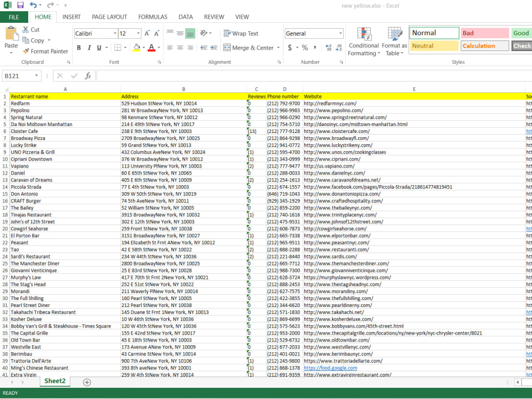Image resolution: width=532 pixels, height=399 pixels.
Task: Switch to the FORMULAS ribbon tab
Action: [153, 17]
